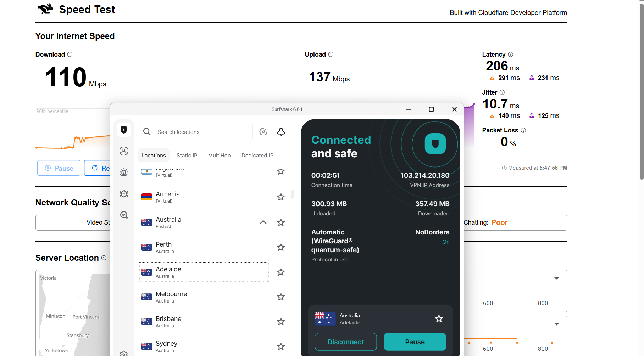Open the MultiHop tab
644x356 pixels.
(219, 155)
